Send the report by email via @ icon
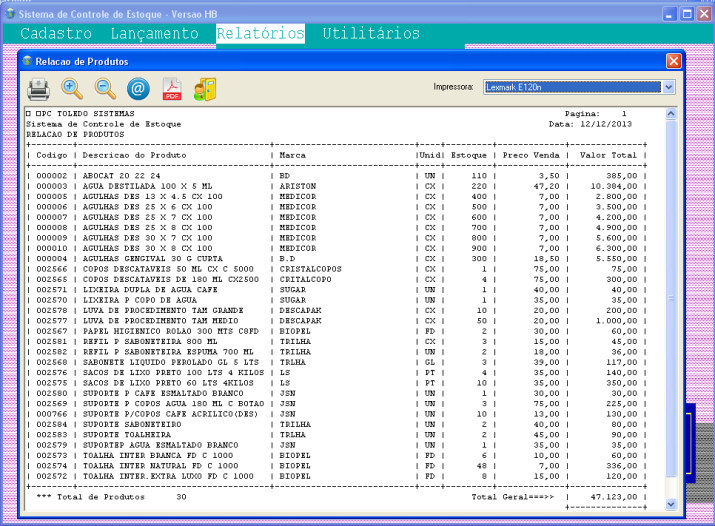715x526 pixels. point(138,89)
